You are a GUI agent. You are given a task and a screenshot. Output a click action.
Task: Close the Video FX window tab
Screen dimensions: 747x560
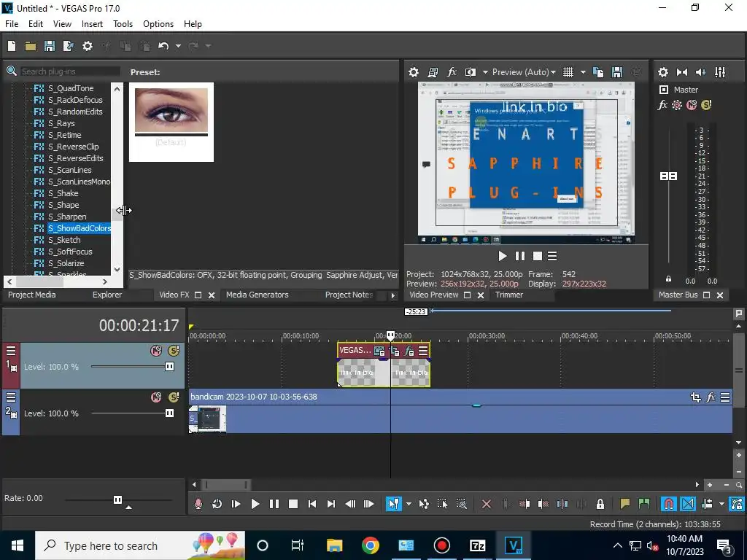click(212, 295)
